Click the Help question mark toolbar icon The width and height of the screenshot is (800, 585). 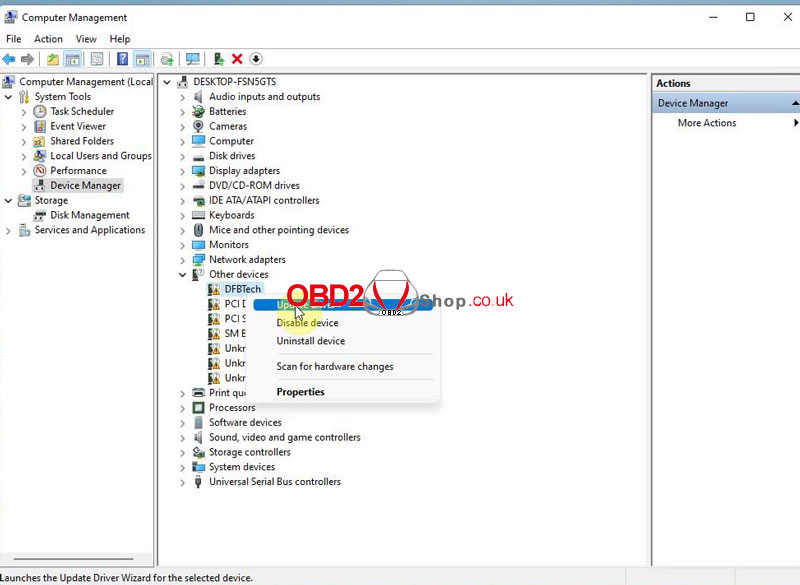tap(122, 60)
